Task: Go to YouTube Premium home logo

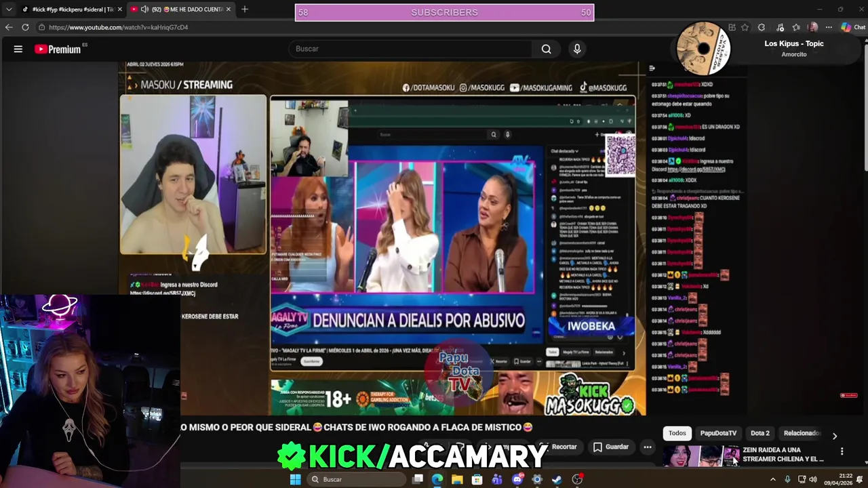Action: pos(58,49)
